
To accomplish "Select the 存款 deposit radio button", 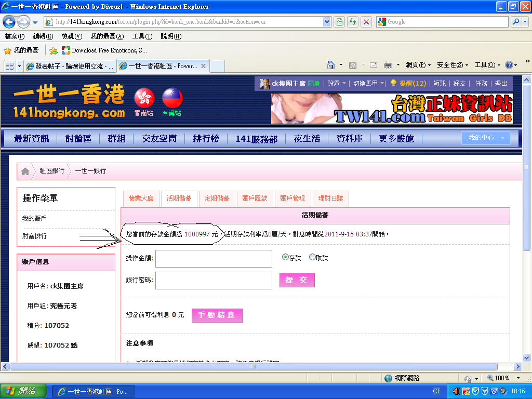I will click(x=285, y=257).
